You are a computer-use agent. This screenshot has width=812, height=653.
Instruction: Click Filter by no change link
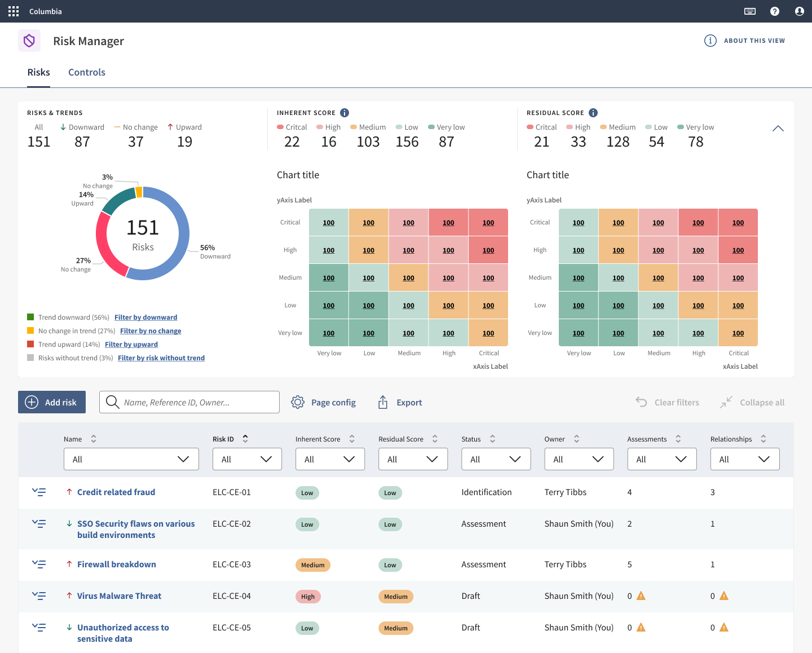tap(151, 331)
